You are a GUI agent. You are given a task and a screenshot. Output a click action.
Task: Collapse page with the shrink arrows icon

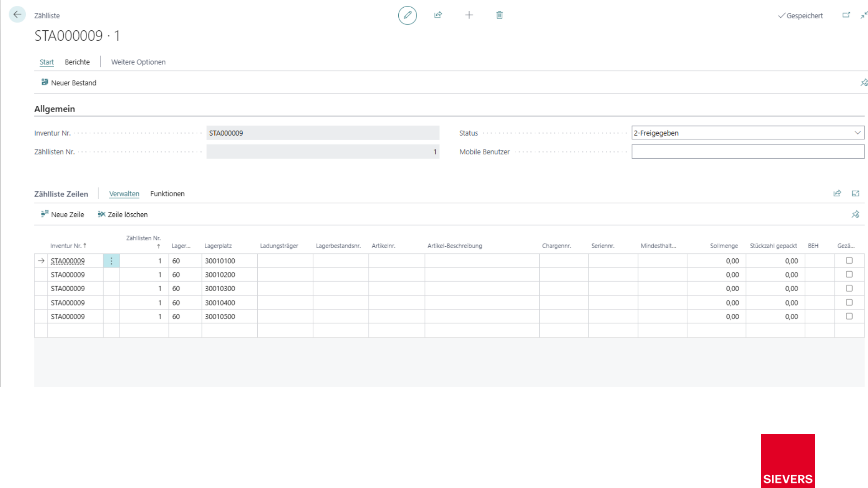(x=863, y=15)
